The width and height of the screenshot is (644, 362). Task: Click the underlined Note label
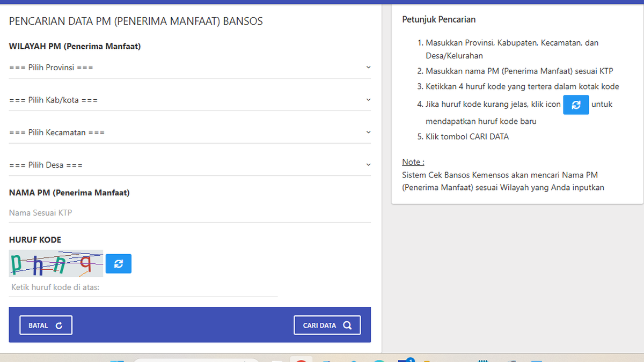413,162
